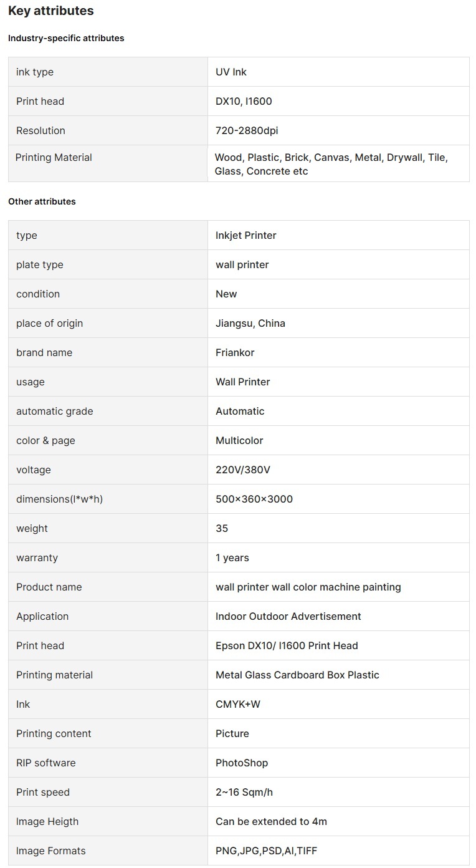Viewport: 476px width, 868px height.
Task: Click the "CMYK+W" ink value
Action: (x=238, y=704)
